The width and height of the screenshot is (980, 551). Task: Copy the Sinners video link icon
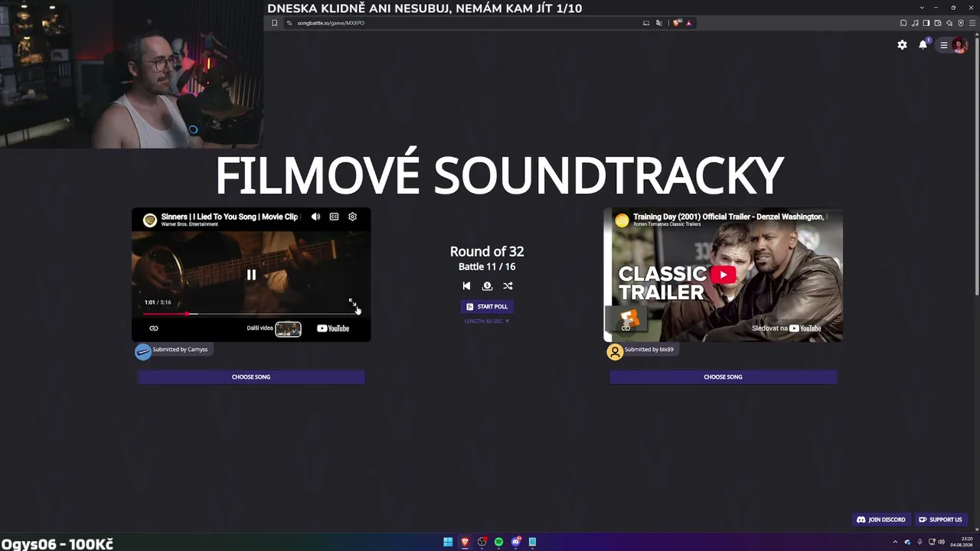(154, 328)
